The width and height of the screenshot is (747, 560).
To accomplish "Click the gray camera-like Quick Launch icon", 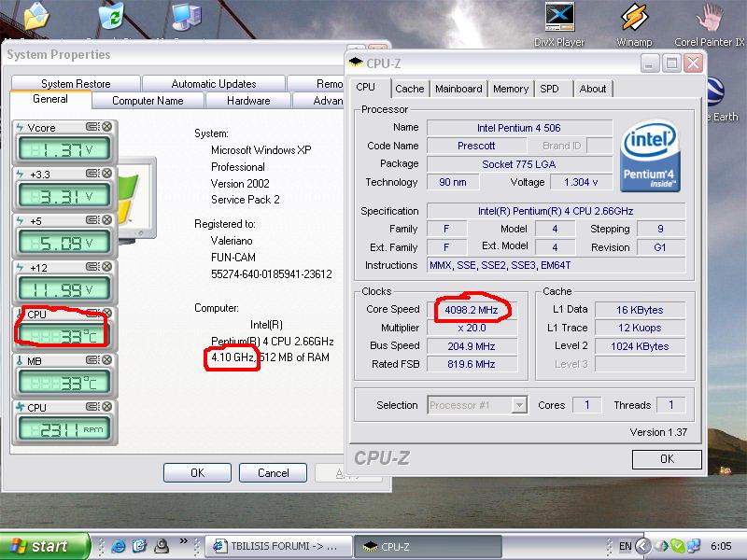I will pos(162,546).
